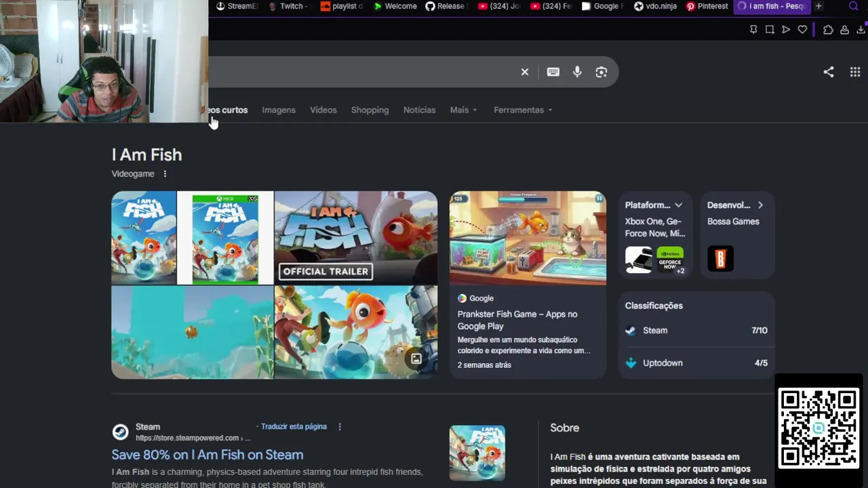Click the Bossa Games logo icon
This screenshot has height=488, width=868.
click(720, 259)
